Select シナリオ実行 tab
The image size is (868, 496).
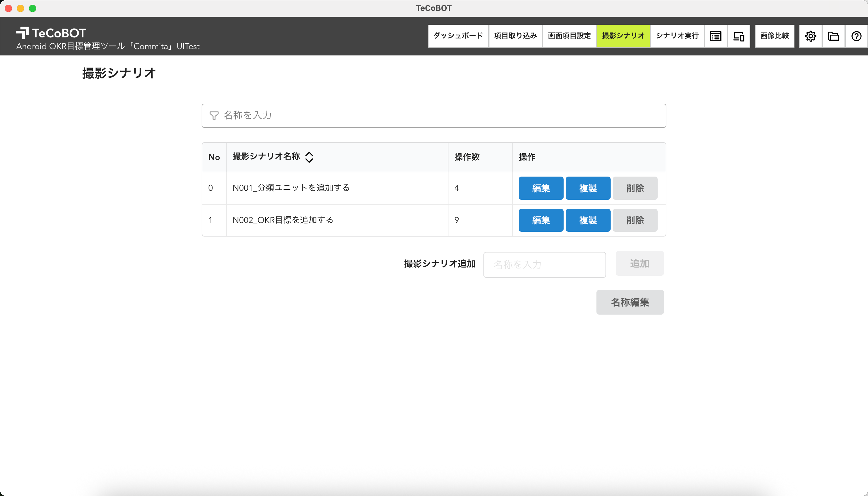(677, 36)
